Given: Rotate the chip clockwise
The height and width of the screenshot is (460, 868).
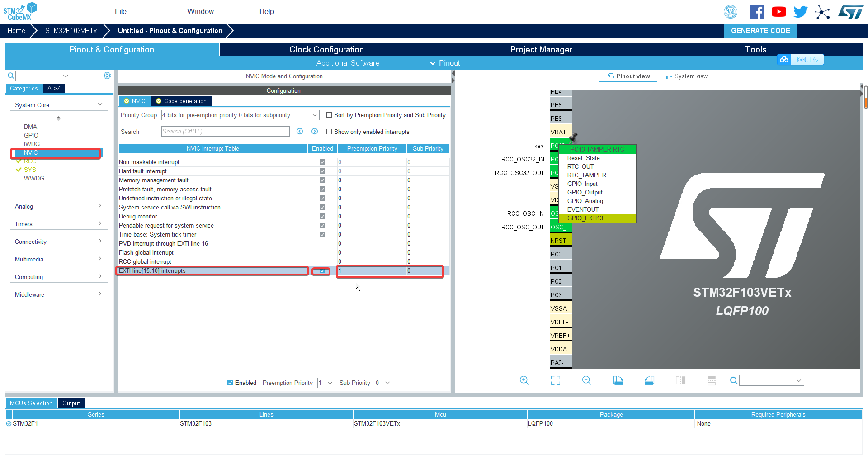Looking at the screenshot, I should [x=618, y=380].
